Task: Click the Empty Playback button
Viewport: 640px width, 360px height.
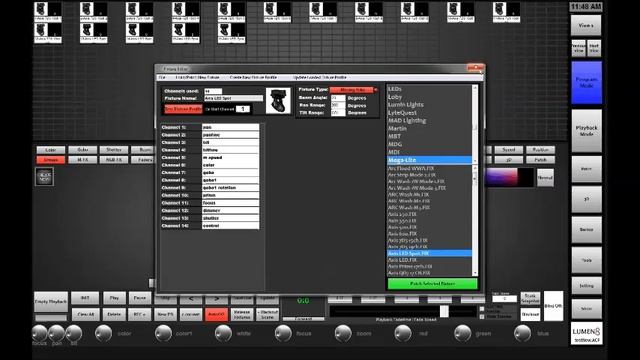Action: (x=51, y=302)
